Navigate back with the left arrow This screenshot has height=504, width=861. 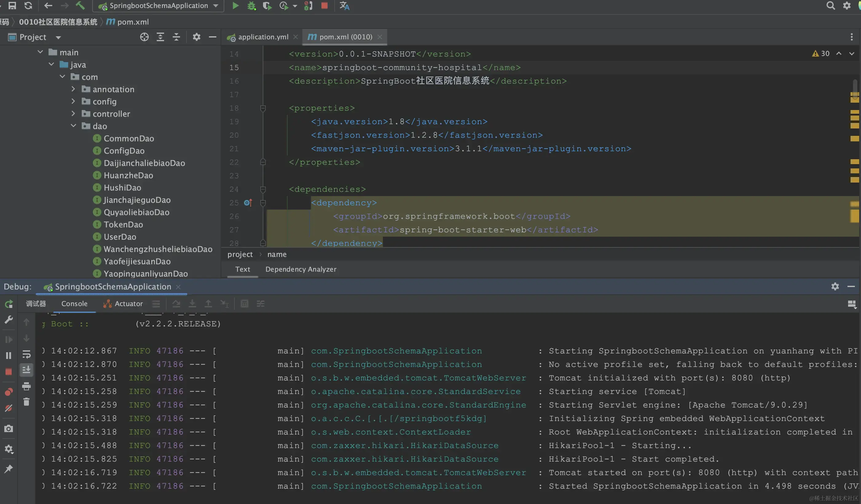(x=48, y=6)
